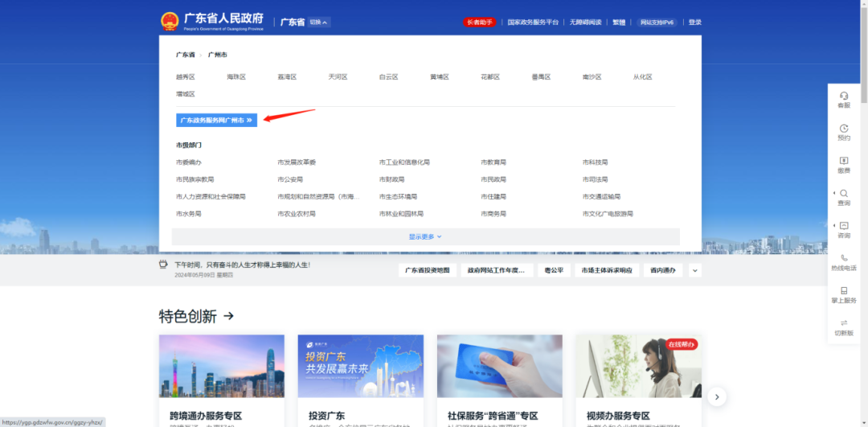Open 广东政务服务网广州市 button
Image resolution: width=868 pixels, height=427 pixels.
tap(216, 120)
